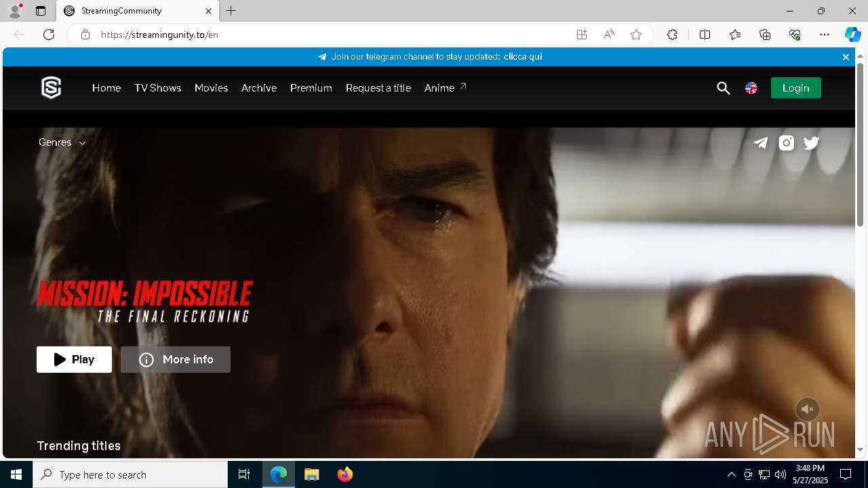Image resolution: width=868 pixels, height=488 pixels.
Task: Go to the Home menu item
Action: 106,88
